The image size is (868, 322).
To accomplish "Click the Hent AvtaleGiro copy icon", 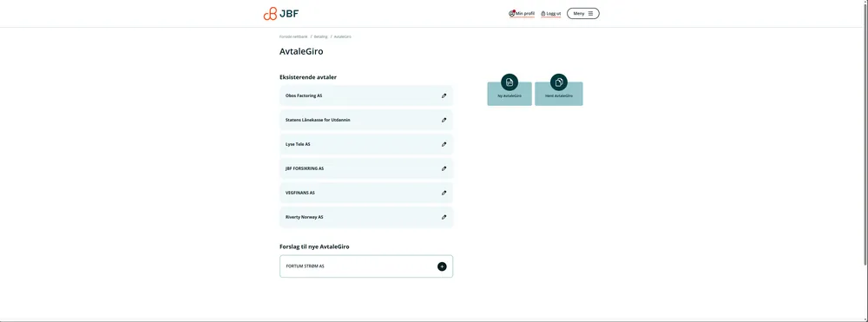I will [558, 82].
